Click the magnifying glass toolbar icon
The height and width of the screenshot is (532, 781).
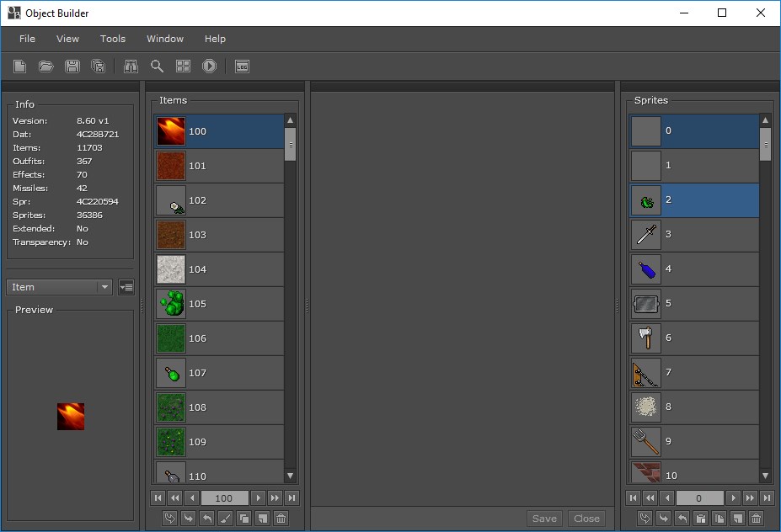(x=157, y=66)
